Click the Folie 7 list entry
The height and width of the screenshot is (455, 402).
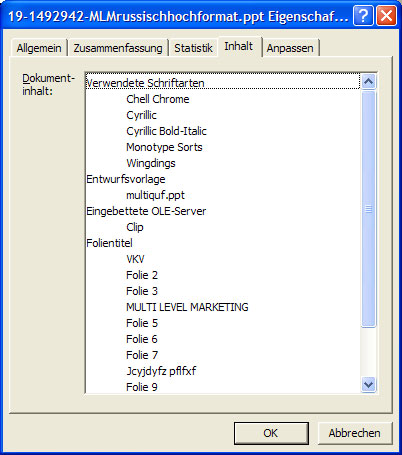tap(142, 355)
